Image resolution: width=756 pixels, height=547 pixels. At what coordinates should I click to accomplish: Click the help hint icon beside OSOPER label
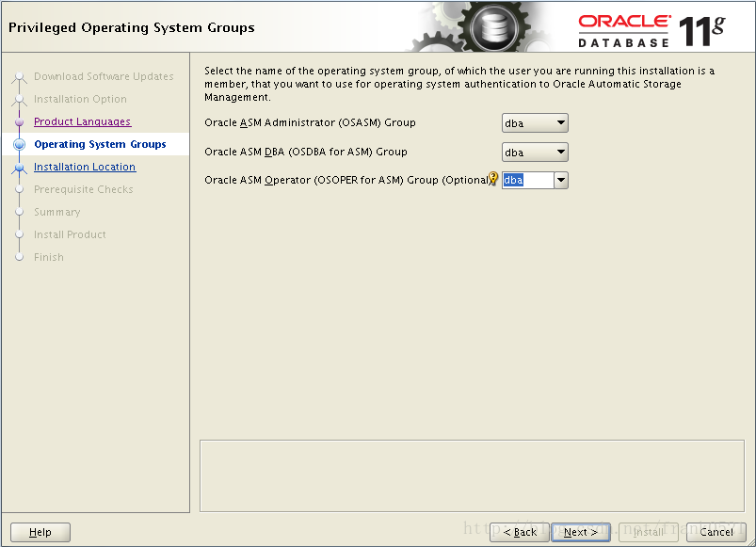pos(493,178)
